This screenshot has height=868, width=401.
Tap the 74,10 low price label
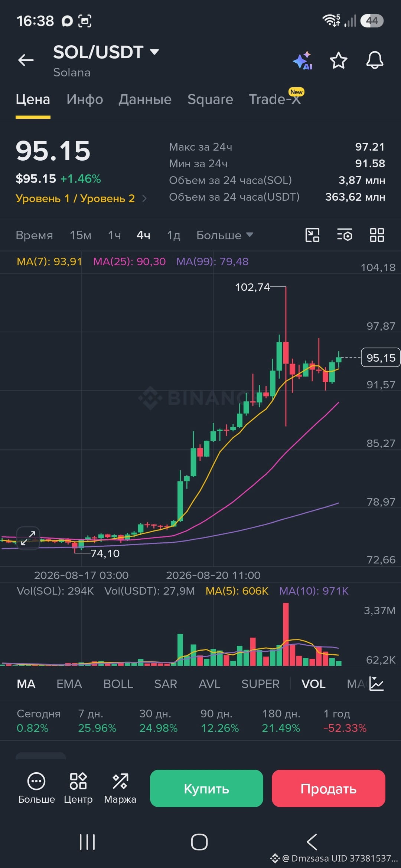pyautogui.click(x=105, y=553)
